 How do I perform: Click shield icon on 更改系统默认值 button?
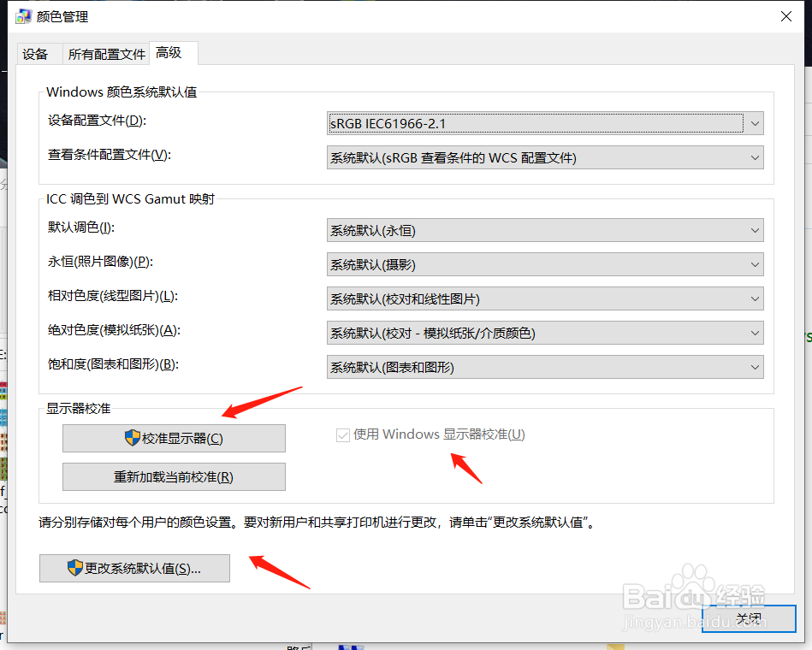75,568
